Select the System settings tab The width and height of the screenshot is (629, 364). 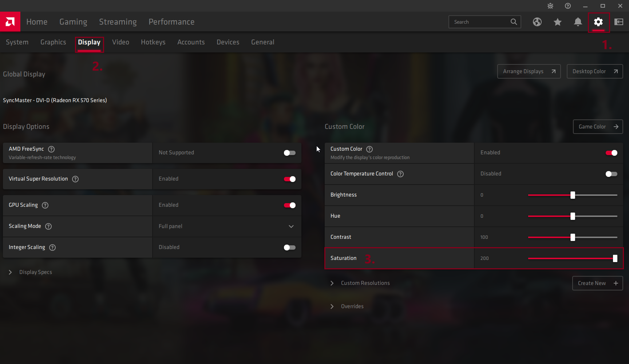(17, 42)
